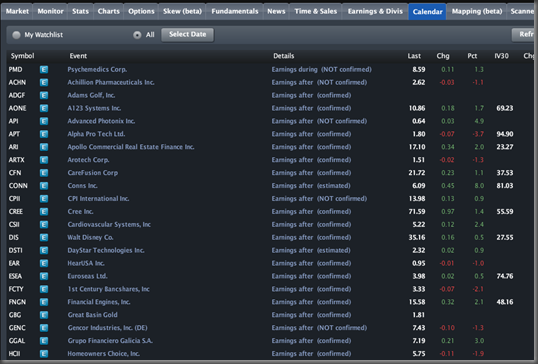Screen dimensions: 538x364
Task: Click the earnings icon in the CFN row
Action: [44, 173]
